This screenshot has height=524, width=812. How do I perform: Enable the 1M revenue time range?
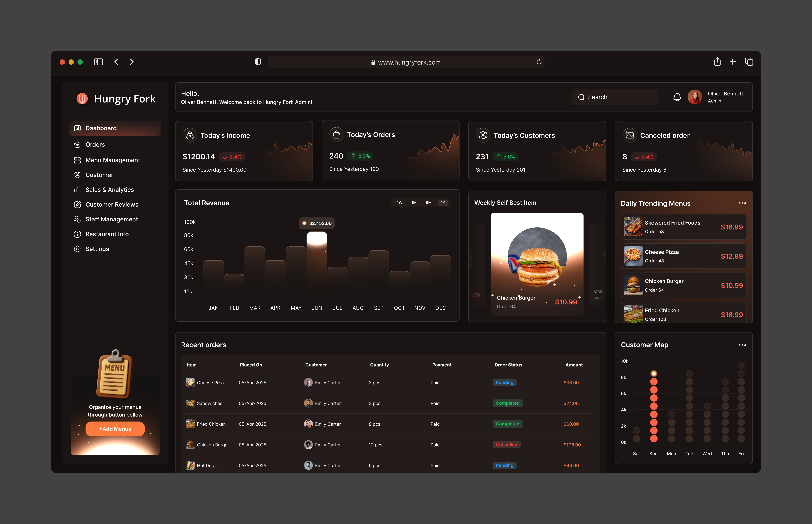coord(414,202)
